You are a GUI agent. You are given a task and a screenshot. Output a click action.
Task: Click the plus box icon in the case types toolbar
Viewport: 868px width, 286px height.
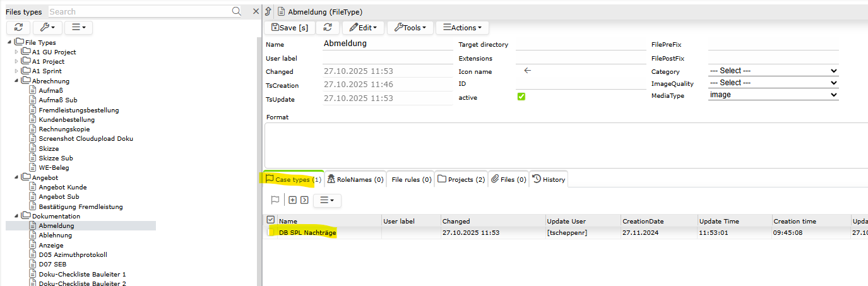coord(292,200)
